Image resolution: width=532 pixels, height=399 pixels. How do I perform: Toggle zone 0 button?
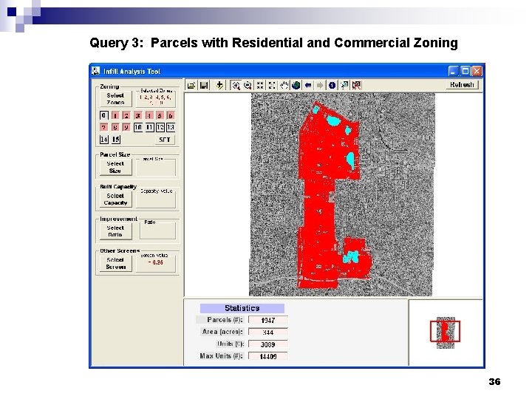click(x=104, y=115)
